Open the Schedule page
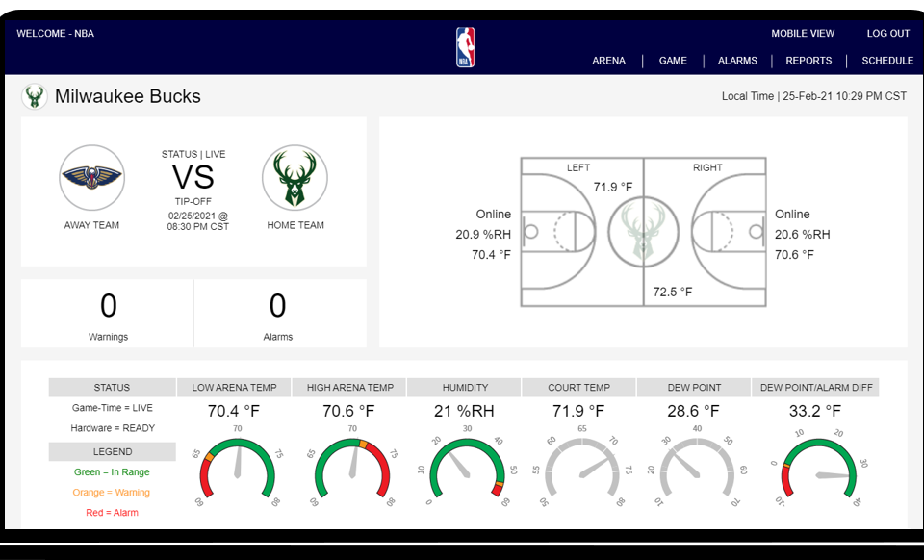This screenshot has height=560, width=924. (x=887, y=61)
